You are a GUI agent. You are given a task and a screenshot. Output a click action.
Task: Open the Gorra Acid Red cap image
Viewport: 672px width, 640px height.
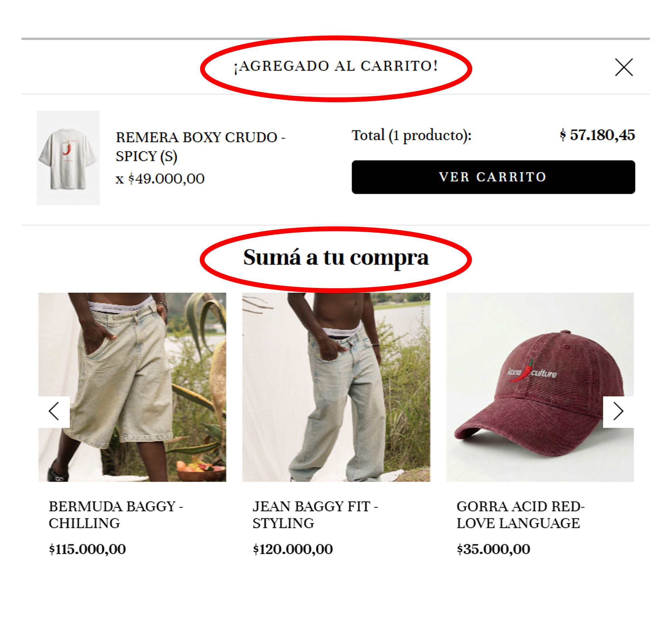(540, 387)
